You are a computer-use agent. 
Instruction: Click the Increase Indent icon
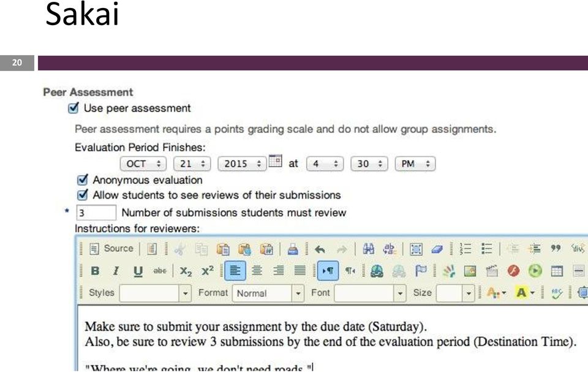click(534, 248)
